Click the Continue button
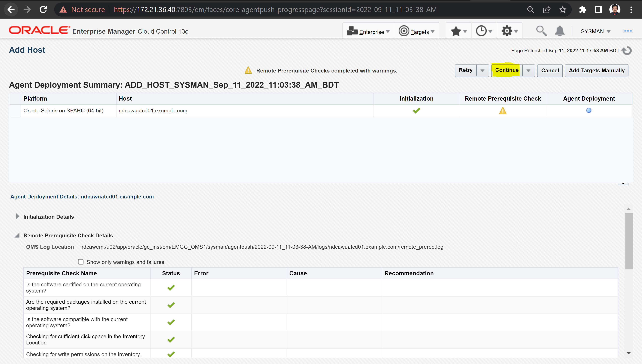Screen dimensions: 642x364 pos(507,70)
